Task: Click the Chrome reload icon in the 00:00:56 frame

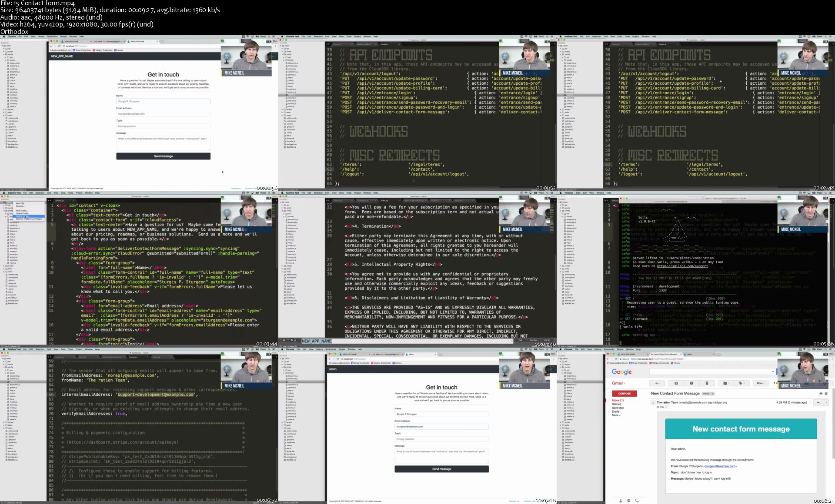Action: coord(59,46)
